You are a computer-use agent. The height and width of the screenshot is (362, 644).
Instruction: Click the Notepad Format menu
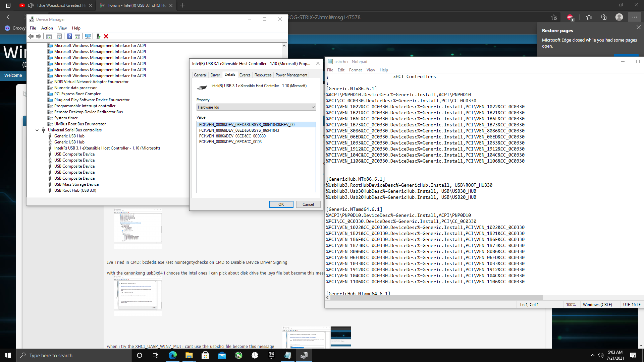point(355,70)
